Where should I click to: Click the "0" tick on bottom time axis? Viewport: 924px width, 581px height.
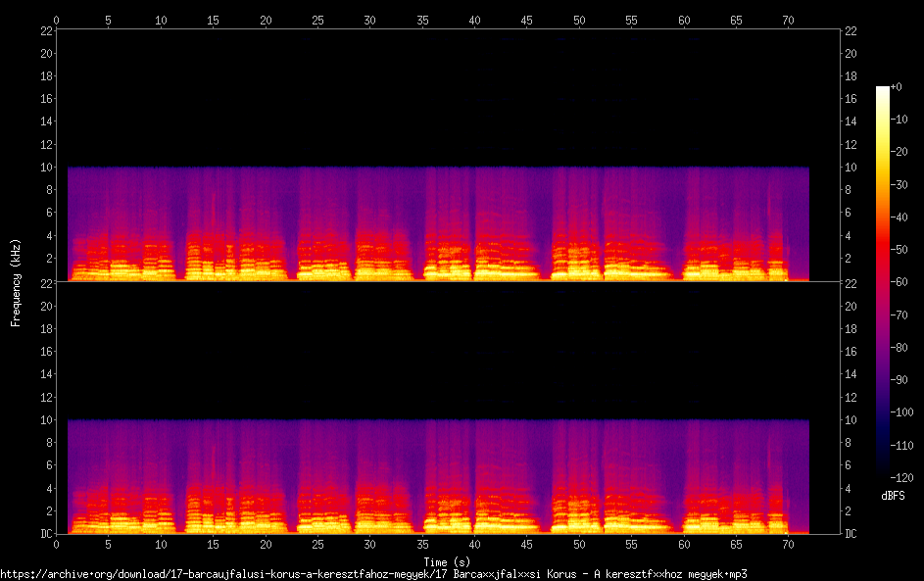click(56, 545)
